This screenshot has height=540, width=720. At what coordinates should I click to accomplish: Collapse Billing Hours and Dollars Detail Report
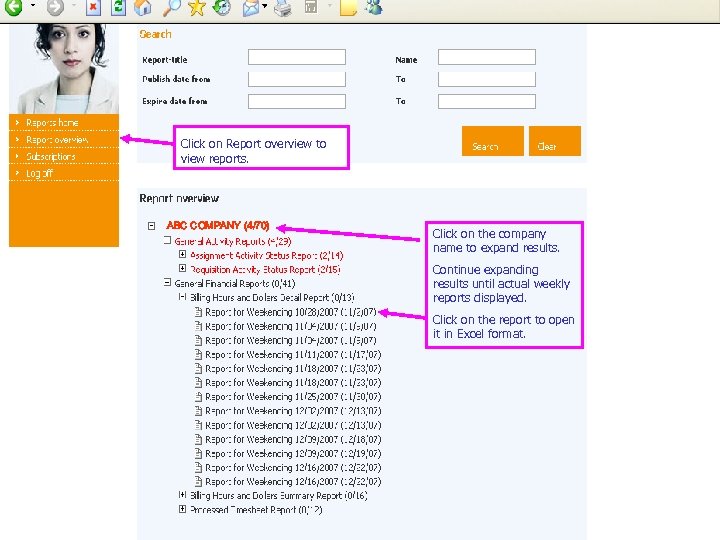[182, 297]
